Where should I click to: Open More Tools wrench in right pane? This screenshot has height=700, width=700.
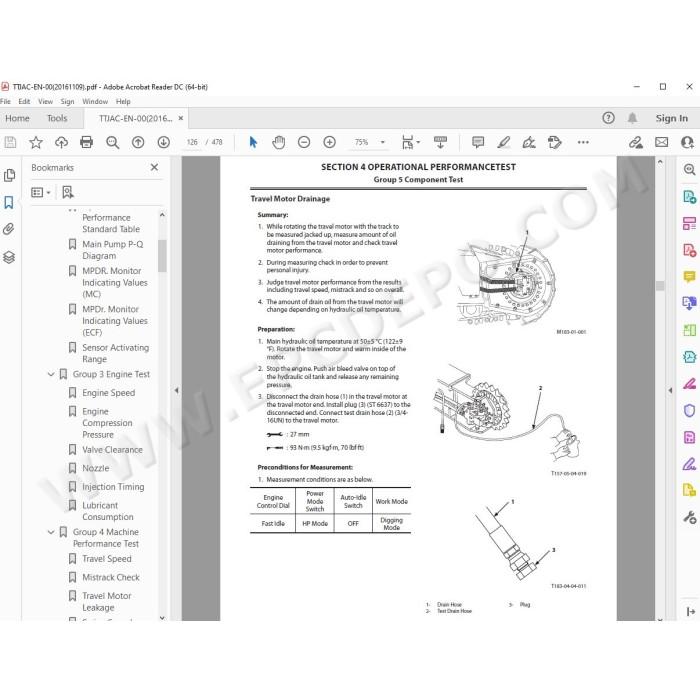(x=689, y=517)
